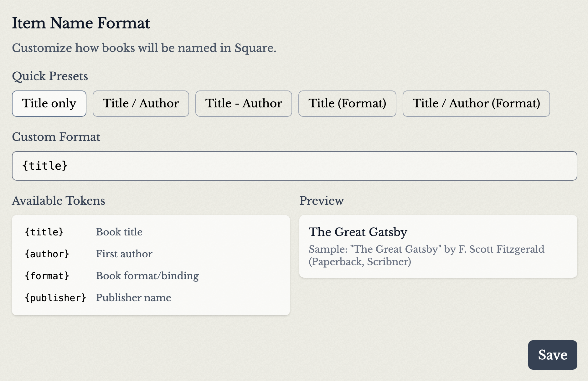Click the "Quick Presets" label

click(x=50, y=76)
